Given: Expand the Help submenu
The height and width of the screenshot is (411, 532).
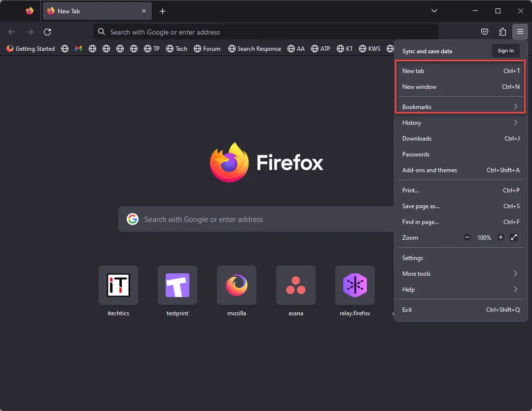Looking at the screenshot, I should click(x=461, y=290).
